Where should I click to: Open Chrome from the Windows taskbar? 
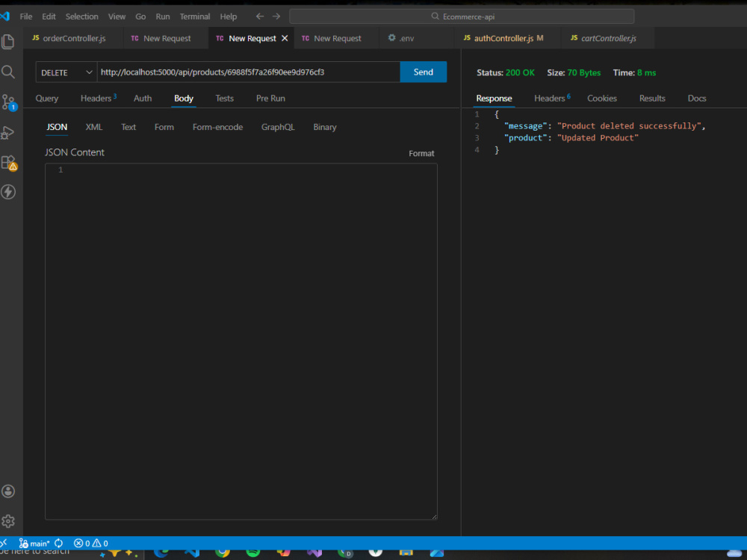tap(223, 552)
